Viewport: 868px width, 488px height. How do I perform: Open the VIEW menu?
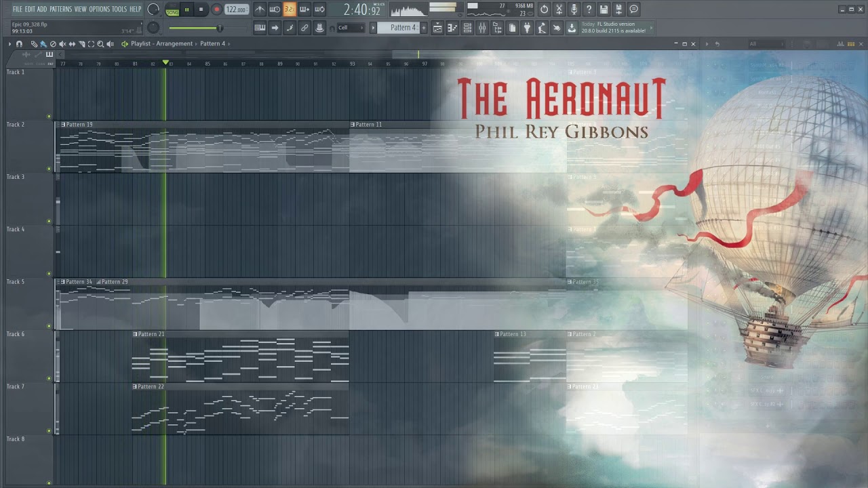click(80, 9)
